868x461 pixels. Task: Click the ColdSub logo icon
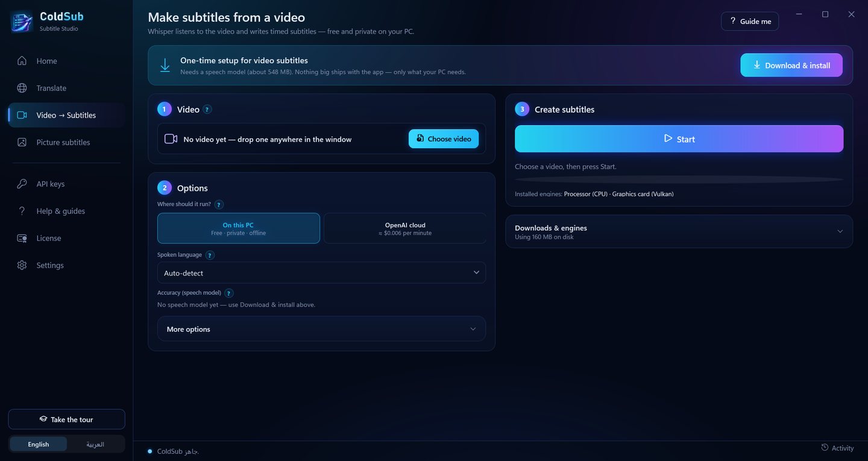pyautogui.click(x=21, y=22)
